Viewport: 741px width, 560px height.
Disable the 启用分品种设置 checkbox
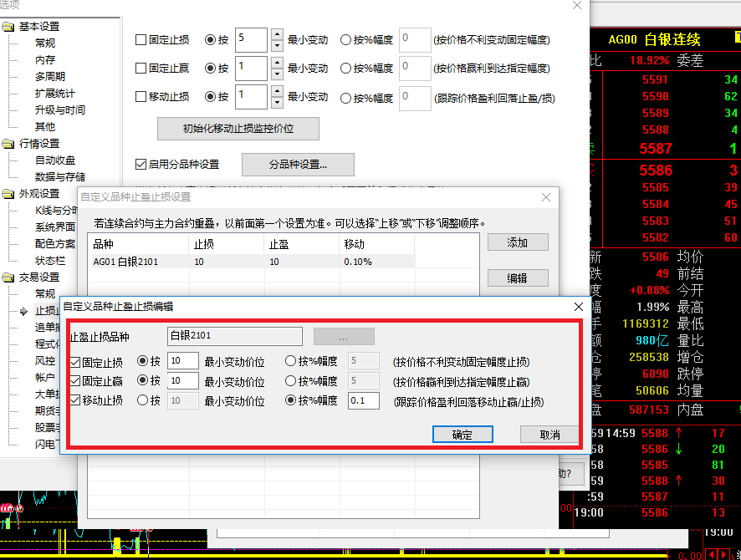click(141, 165)
